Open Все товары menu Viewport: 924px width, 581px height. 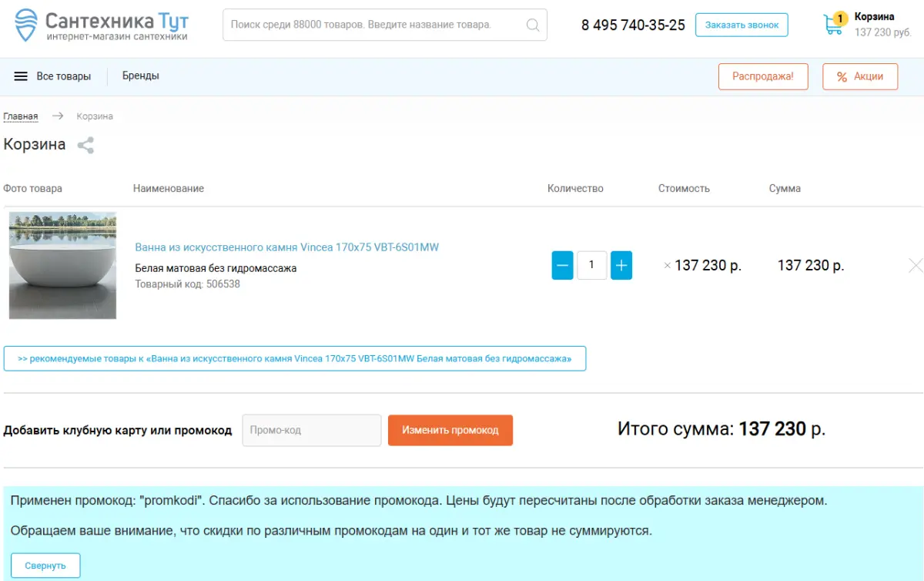[x=64, y=76]
